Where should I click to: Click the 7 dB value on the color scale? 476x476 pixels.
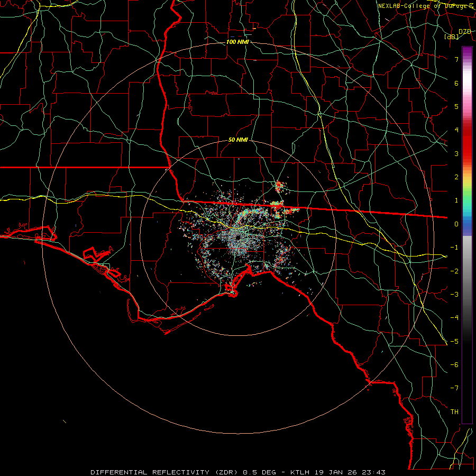pyautogui.click(x=456, y=60)
